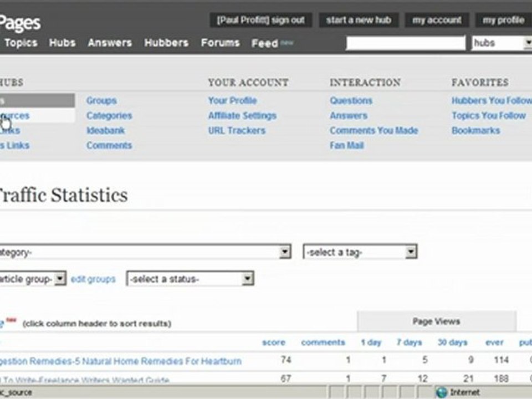Sign out via Paul Profitt button
This screenshot has height=399, width=532.
pos(260,20)
